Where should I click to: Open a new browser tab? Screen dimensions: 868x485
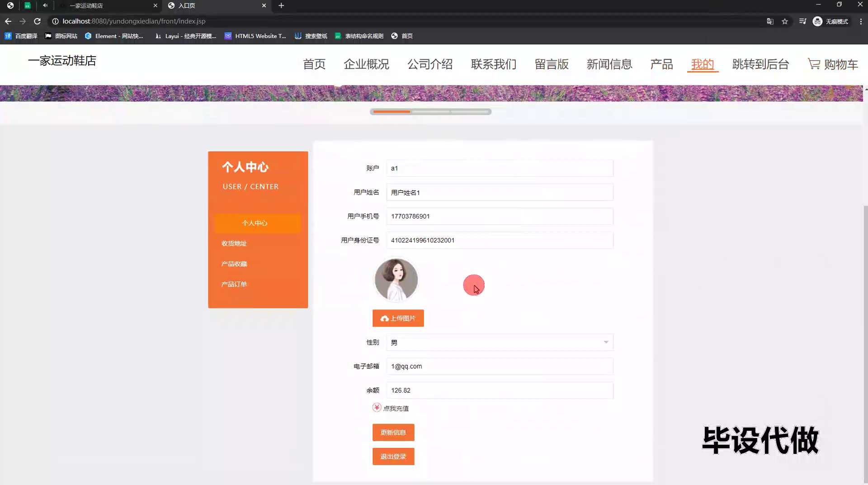pos(281,5)
